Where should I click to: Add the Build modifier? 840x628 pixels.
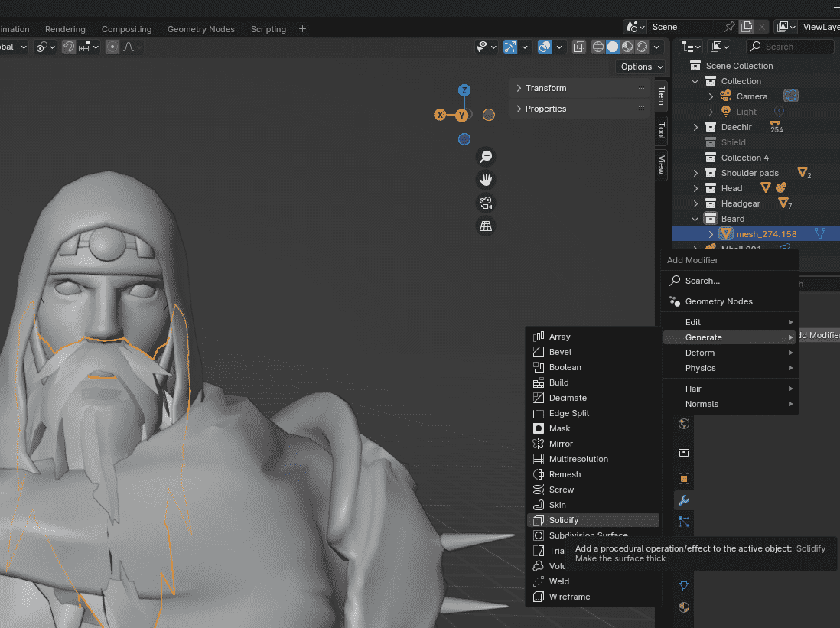tap(593, 382)
